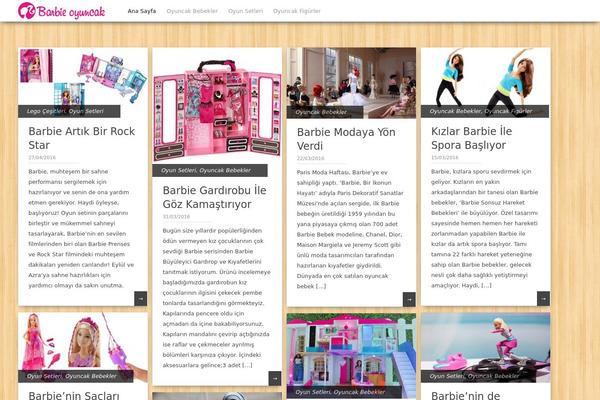Click arrow button on Barbie Modaya Yön Verdi card

pos(409,299)
